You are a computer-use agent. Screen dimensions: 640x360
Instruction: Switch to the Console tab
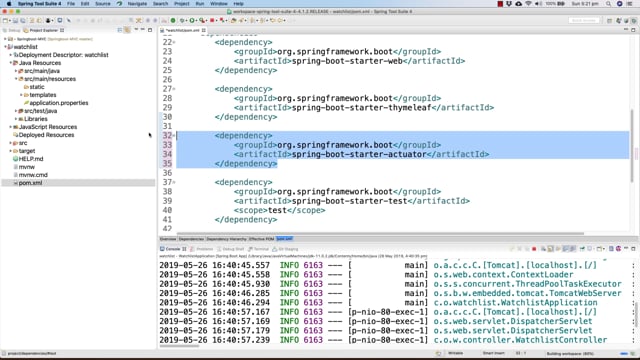(x=173, y=249)
